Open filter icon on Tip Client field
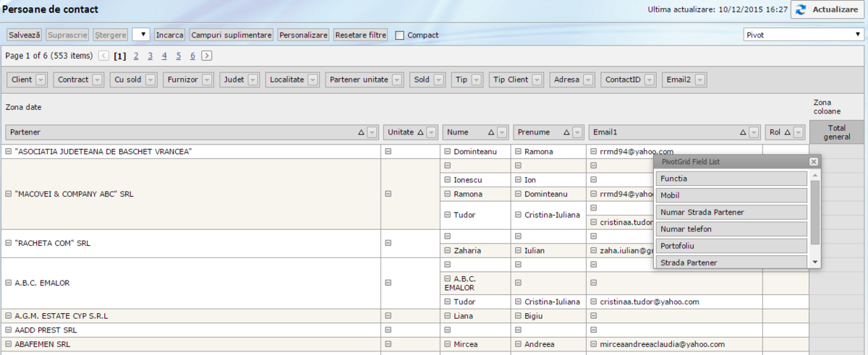Image resolution: width=868 pixels, height=355 pixels. tap(537, 80)
